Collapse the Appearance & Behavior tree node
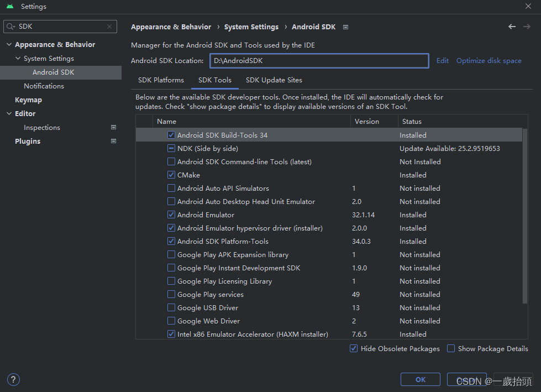Image resolution: width=541 pixels, height=392 pixels. pos(9,45)
